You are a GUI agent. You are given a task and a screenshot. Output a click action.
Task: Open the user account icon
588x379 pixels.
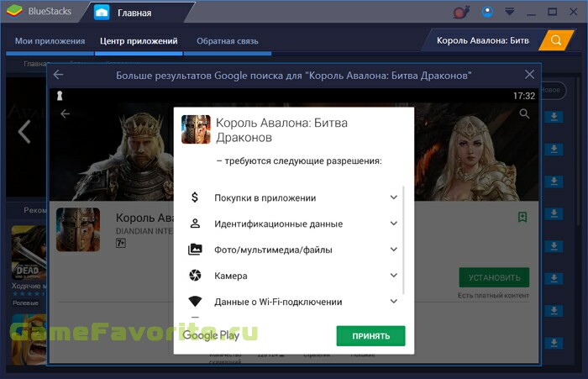tap(487, 12)
